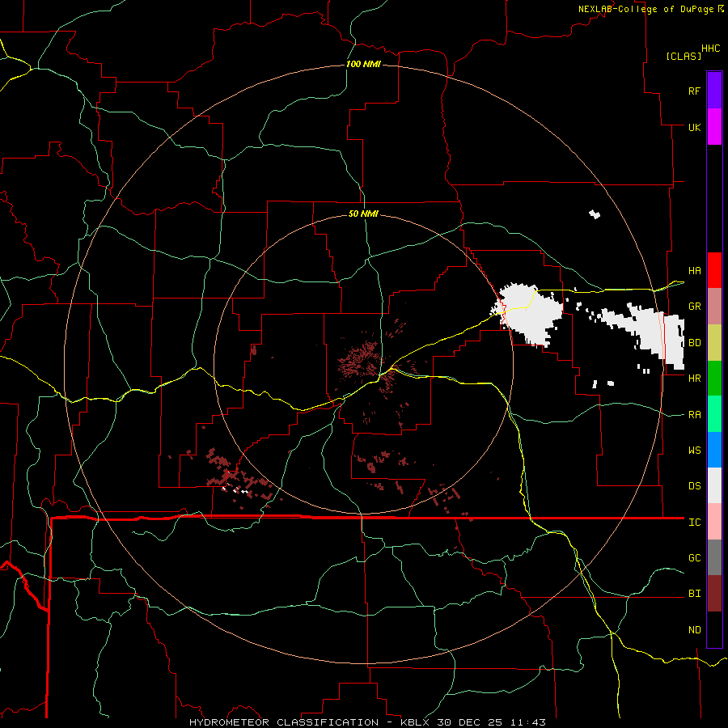Click the BD legend label

coord(694,343)
